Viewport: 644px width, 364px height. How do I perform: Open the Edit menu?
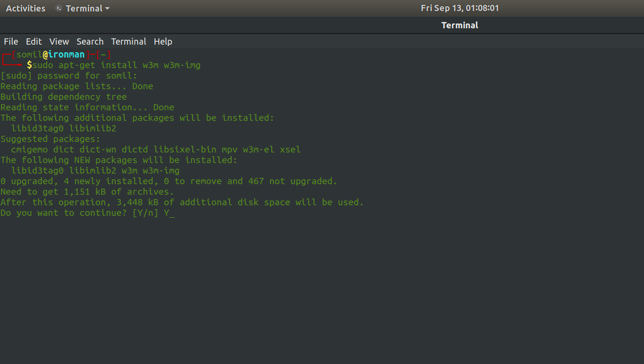[34, 42]
